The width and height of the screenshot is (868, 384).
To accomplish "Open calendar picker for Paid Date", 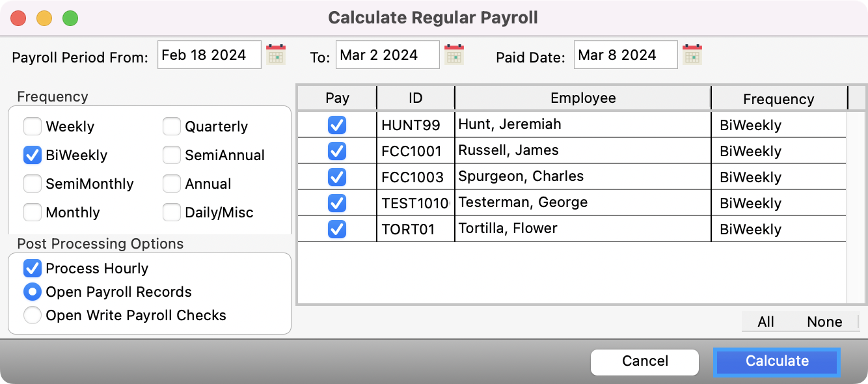I will click(692, 55).
